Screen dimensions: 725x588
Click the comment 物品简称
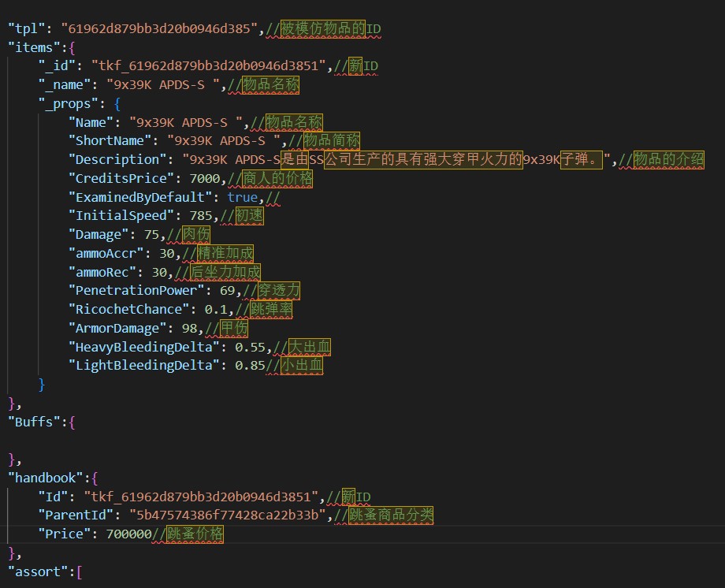point(332,141)
